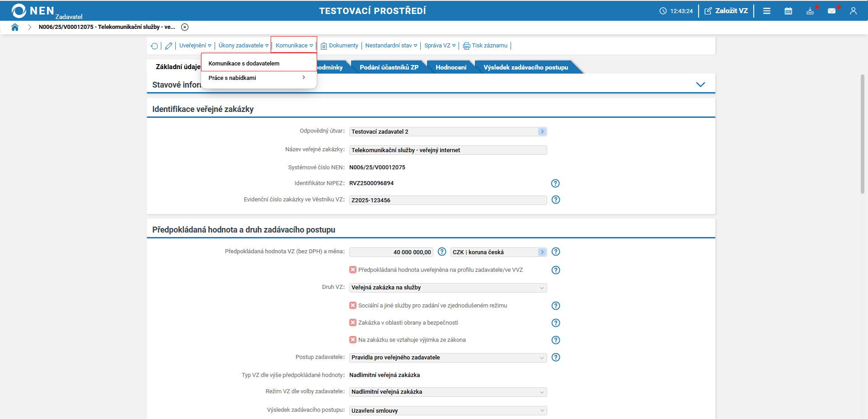The image size is (868, 419).
Task: Switch to the Hodnocení tab
Action: click(451, 67)
